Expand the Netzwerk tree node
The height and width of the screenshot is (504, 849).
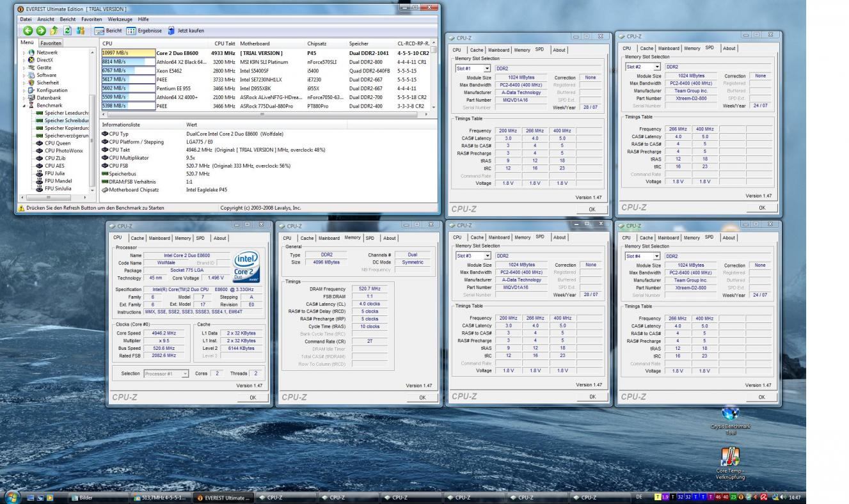coord(24,52)
